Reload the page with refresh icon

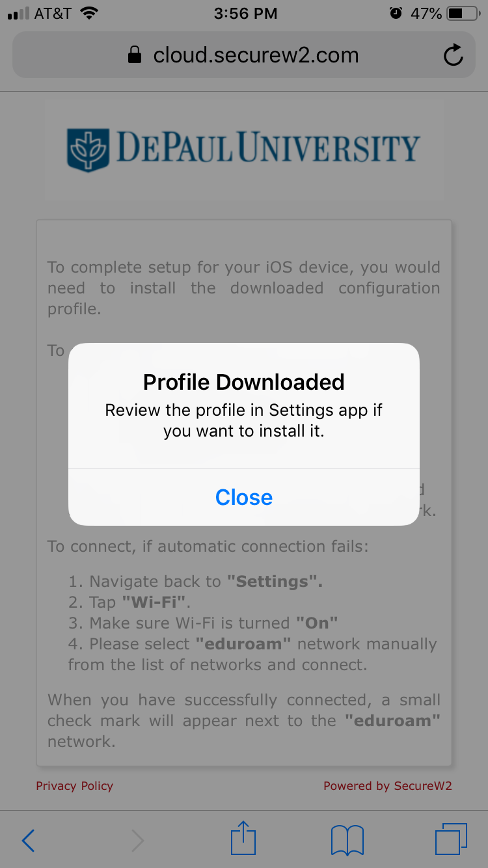click(x=453, y=55)
